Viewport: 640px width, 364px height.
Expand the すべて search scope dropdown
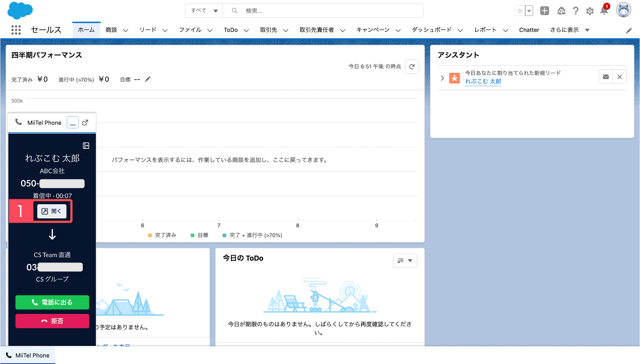pyautogui.click(x=204, y=11)
